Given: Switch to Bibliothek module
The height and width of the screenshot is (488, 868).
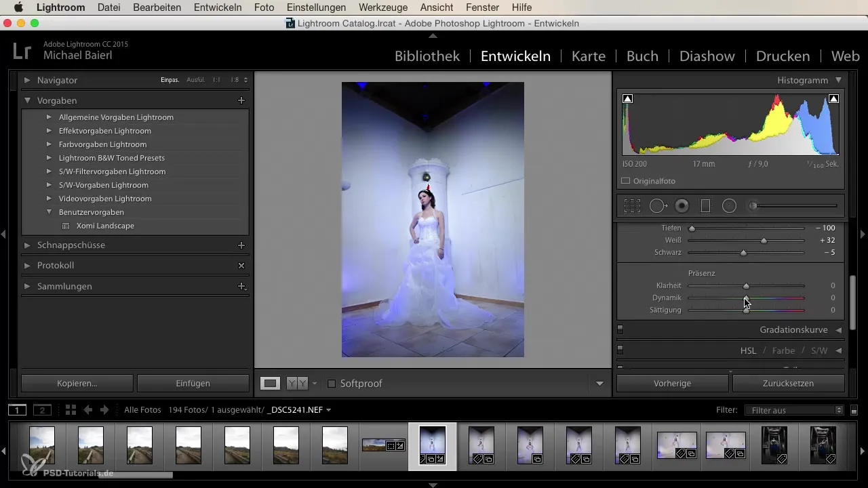Looking at the screenshot, I should [427, 56].
